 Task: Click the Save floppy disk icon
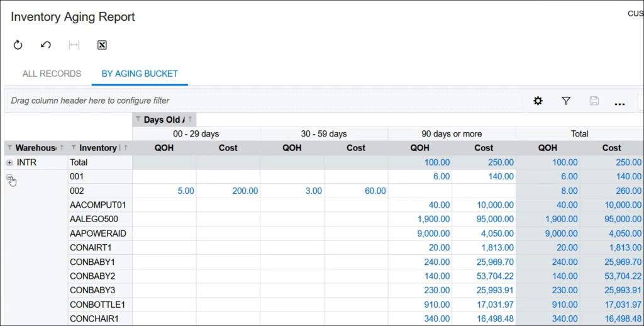tap(594, 101)
